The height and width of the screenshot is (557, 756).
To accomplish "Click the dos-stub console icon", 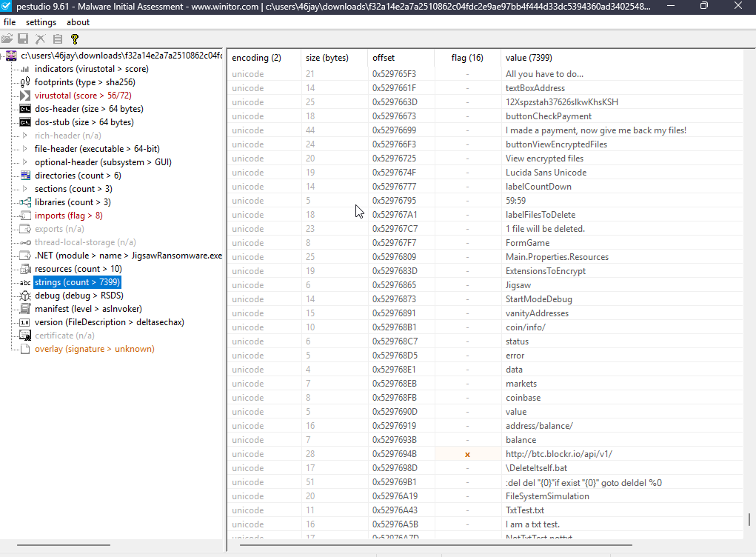I will click(25, 122).
